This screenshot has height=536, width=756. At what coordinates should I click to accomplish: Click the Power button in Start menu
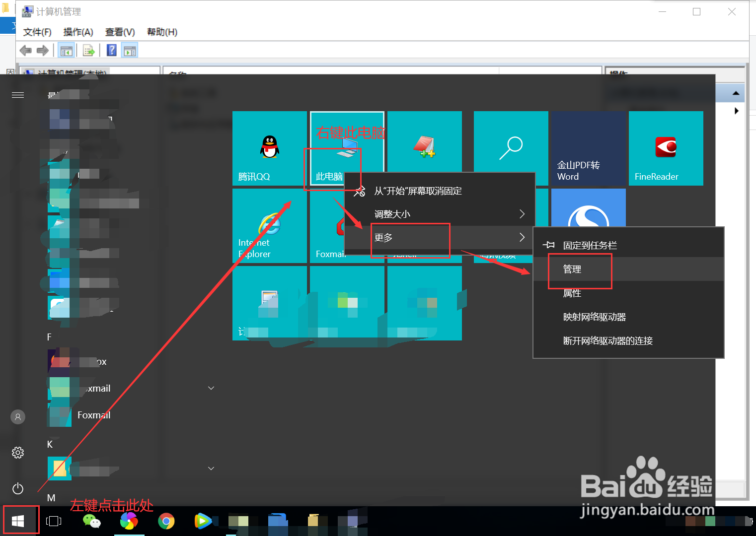pos(18,488)
